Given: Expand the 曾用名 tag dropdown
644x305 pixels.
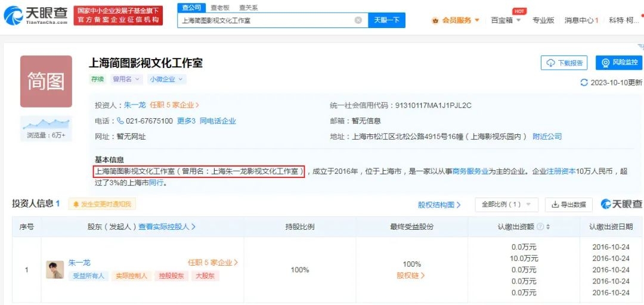Looking at the screenshot, I should pyautogui.click(x=126, y=79).
